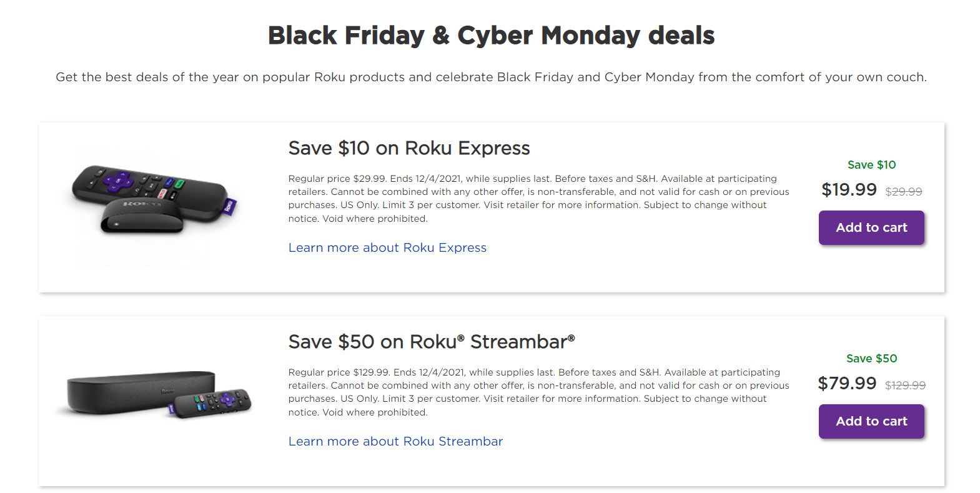Click the Save $50 on Roku Streambar heading
The height and width of the screenshot is (493, 980).
pyautogui.click(x=431, y=342)
